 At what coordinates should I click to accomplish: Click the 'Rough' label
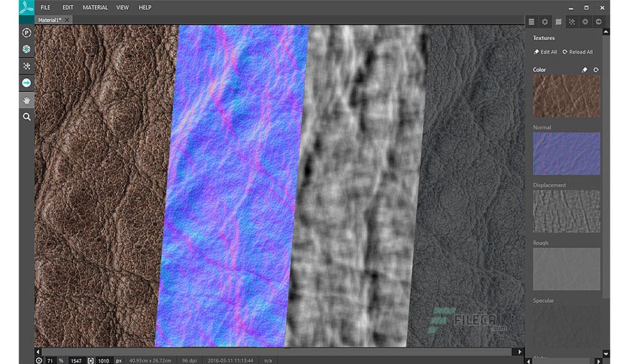[x=540, y=242]
